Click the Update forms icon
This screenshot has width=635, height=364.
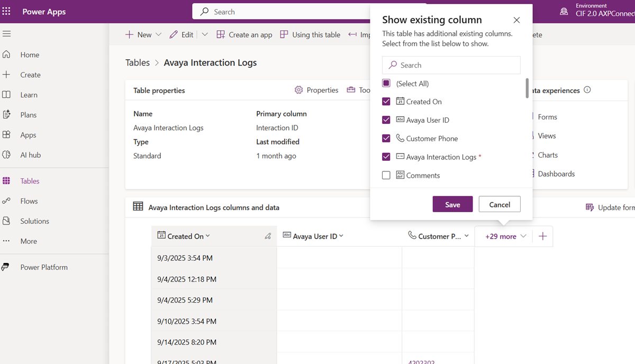589,207
